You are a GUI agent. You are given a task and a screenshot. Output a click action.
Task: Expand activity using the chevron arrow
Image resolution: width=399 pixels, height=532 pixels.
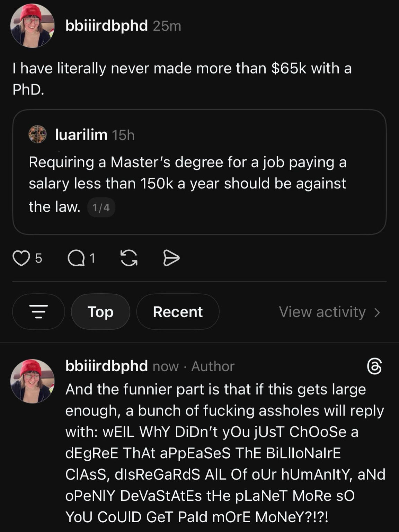tap(377, 312)
